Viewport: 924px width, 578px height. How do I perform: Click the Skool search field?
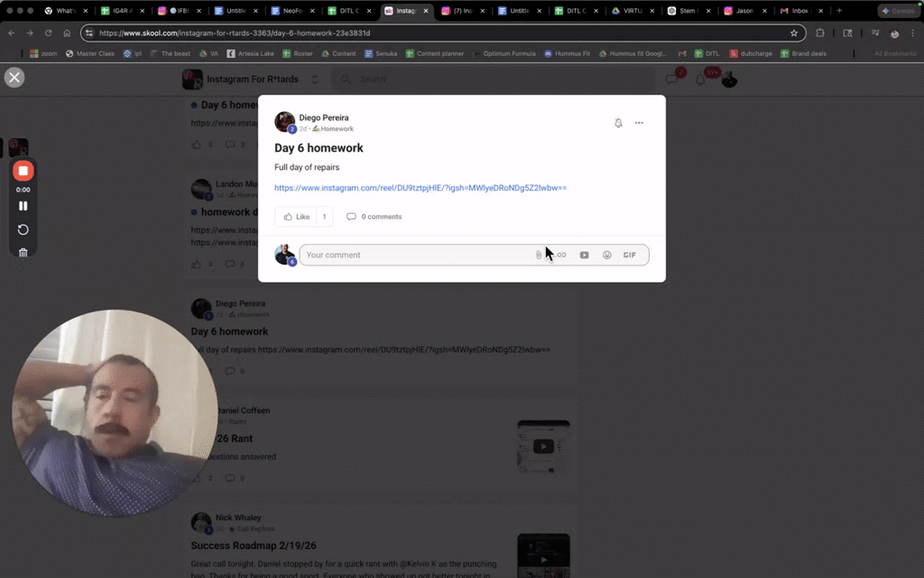point(494,79)
